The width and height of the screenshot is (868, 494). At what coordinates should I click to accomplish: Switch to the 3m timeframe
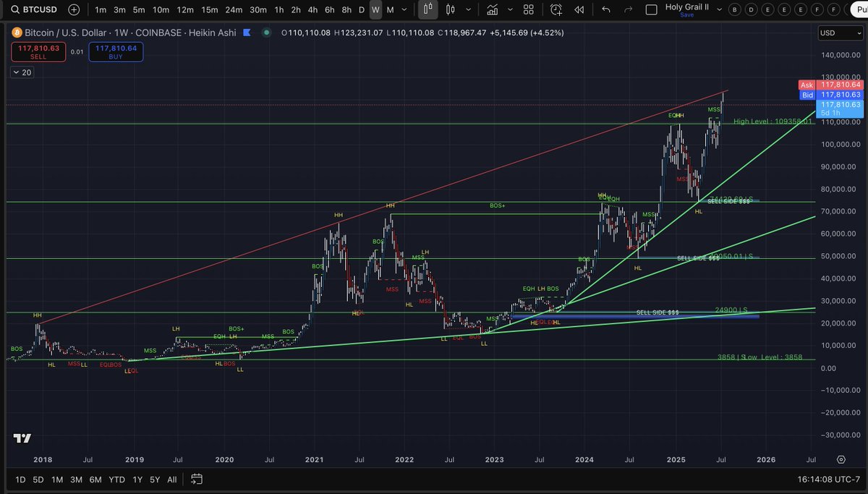coord(120,9)
